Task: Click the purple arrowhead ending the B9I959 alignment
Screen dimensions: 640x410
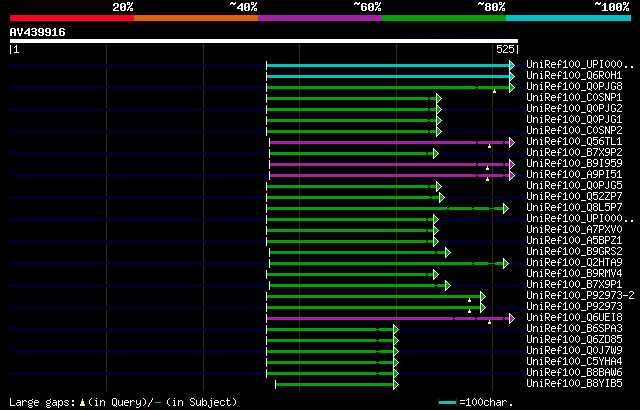Action: [x=512, y=164]
